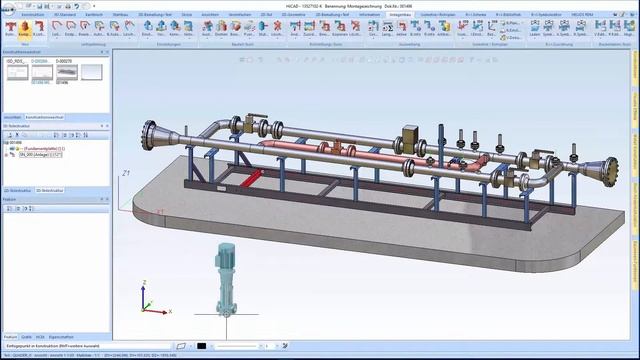640x360 pixels.
Task: Click the V.Edit. icon at ribbon end
Action: [600, 29]
